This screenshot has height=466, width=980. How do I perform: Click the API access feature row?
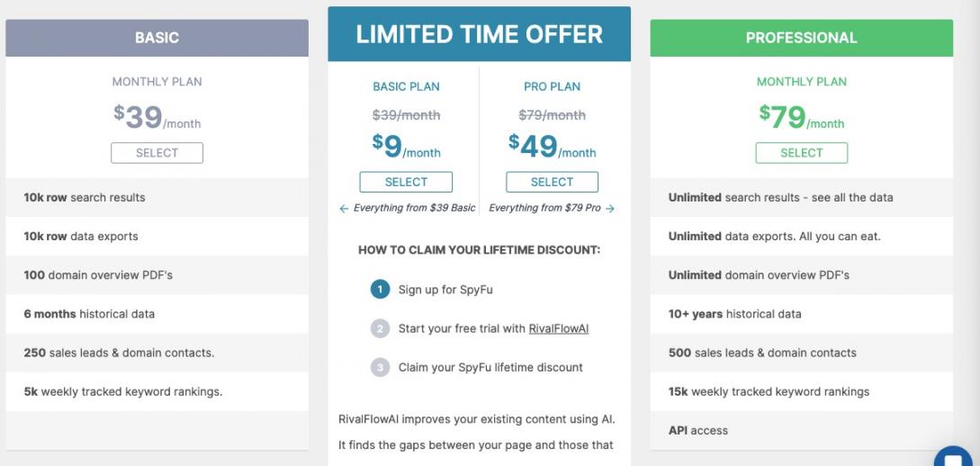[698, 430]
